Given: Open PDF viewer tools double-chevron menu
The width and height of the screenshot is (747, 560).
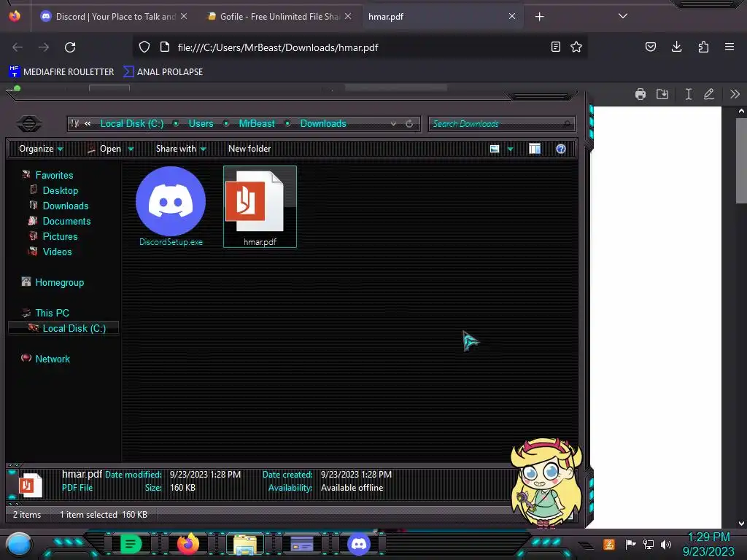Looking at the screenshot, I should (735, 94).
